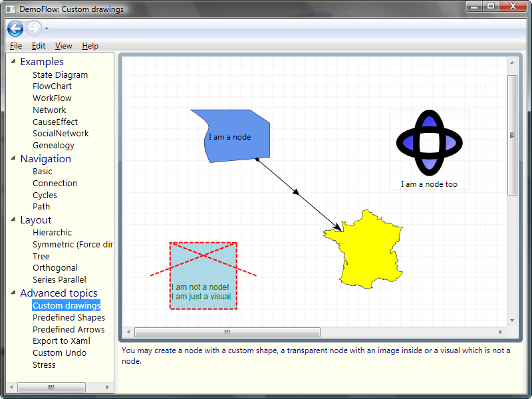Open the View menu
Screen dimensions: 532x399
coord(64,46)
